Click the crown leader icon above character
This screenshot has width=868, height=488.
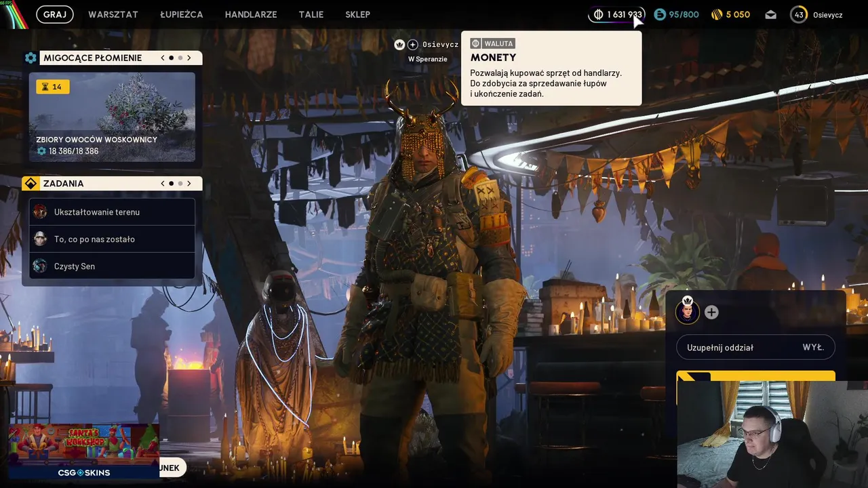399,44
